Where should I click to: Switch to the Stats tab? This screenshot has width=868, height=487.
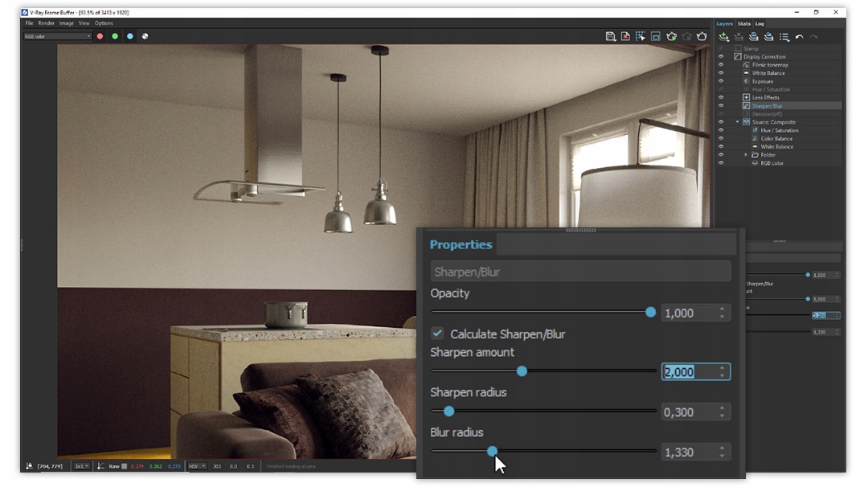(x=744, y=23)
